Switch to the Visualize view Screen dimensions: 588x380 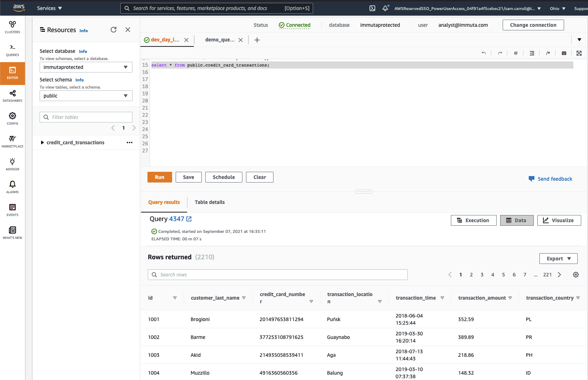[559, 220]
